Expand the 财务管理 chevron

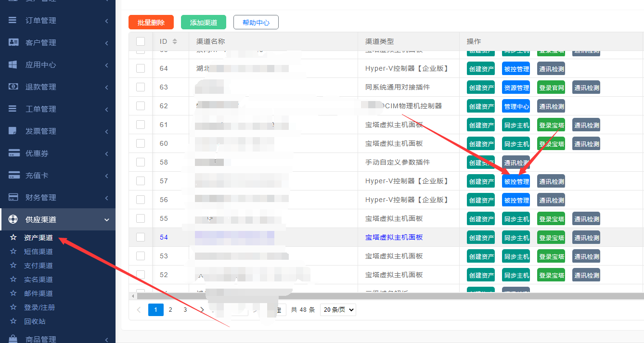pos(106,198)
